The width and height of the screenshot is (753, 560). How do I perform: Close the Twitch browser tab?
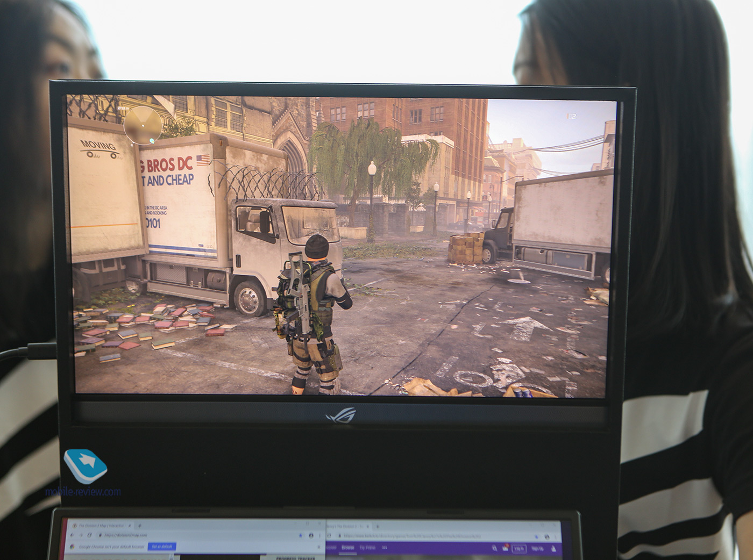(x=368, y=527)
